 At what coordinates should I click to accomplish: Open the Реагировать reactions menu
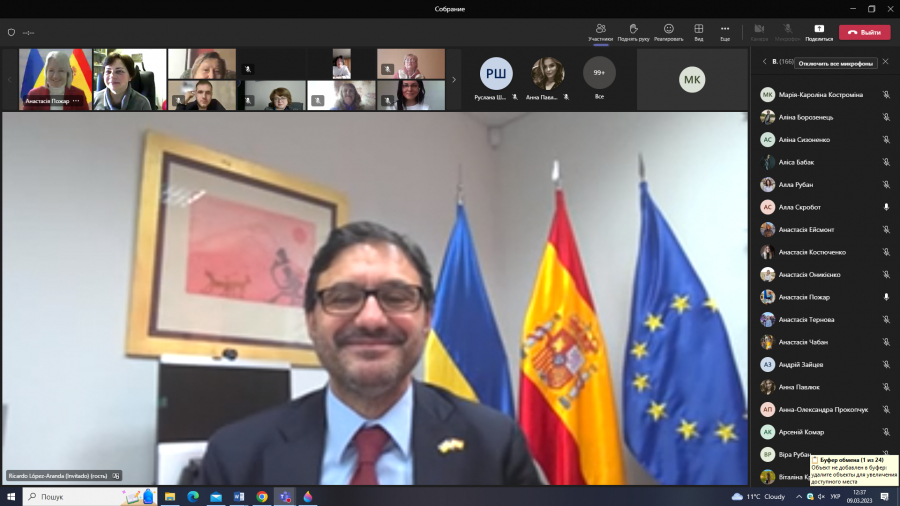pyautogui.click(x=669, y=32)
